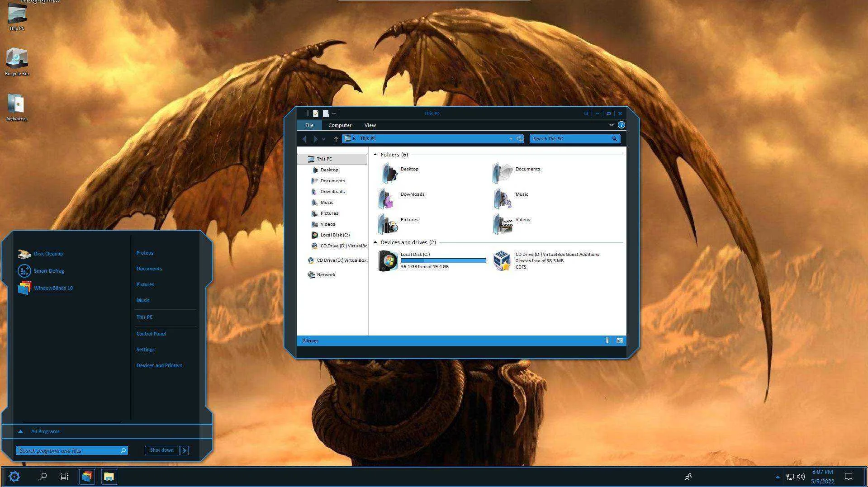Go back using the Back arrow
Screen dimensions: 868x487
[x=304, y=139]
